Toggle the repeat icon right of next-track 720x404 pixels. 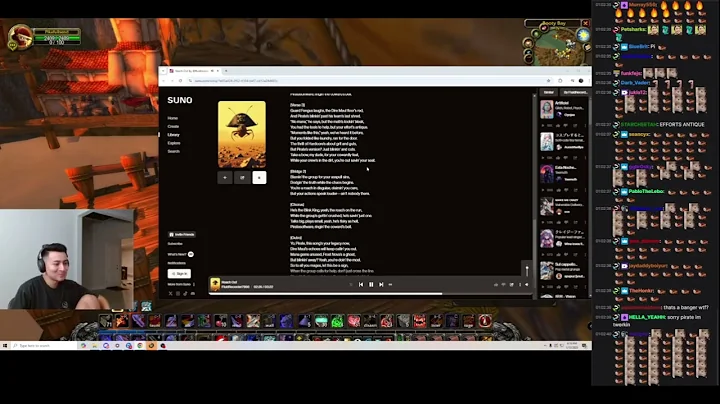click(x=390, y=285)
